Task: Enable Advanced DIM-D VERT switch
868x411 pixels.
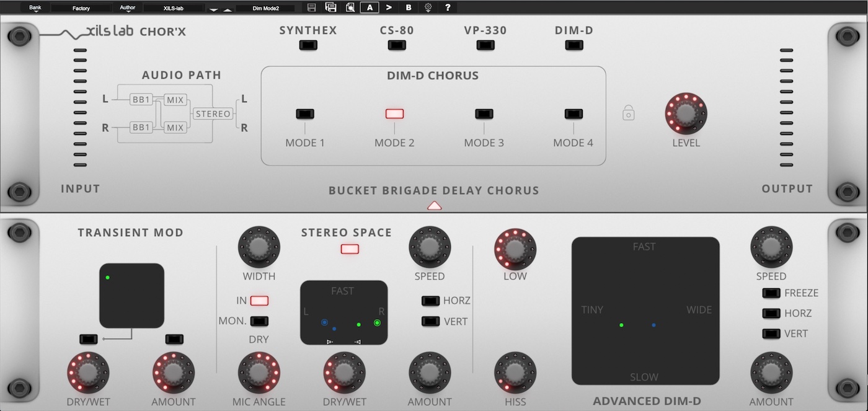Action: point(771,334)
